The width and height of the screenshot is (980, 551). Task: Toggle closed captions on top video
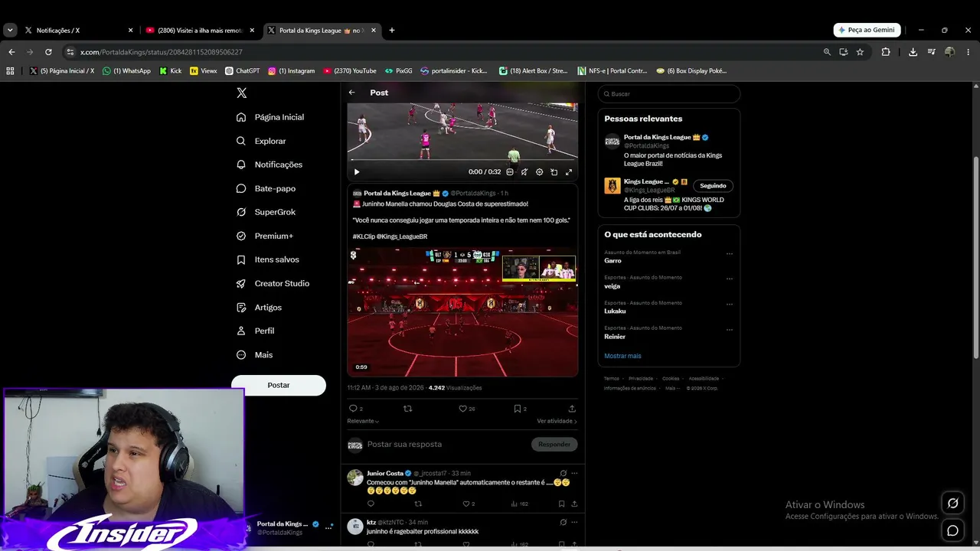[x=510, y=172]
